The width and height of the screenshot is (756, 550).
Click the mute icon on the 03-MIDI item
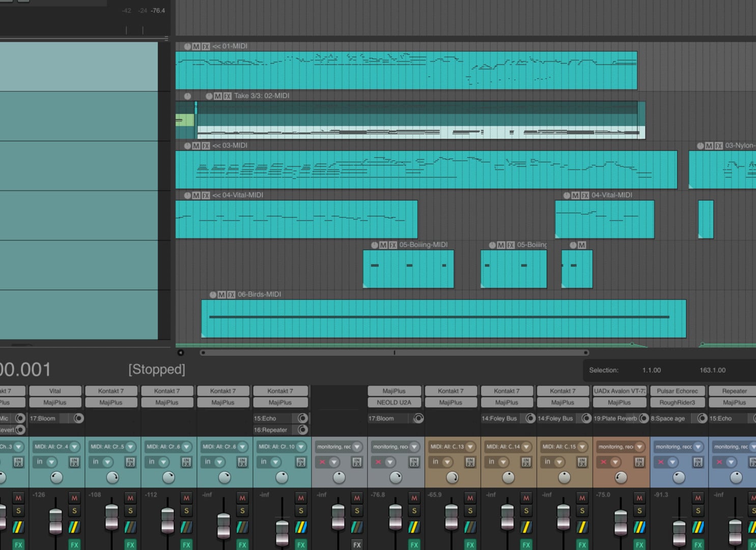tap(196, 146)
